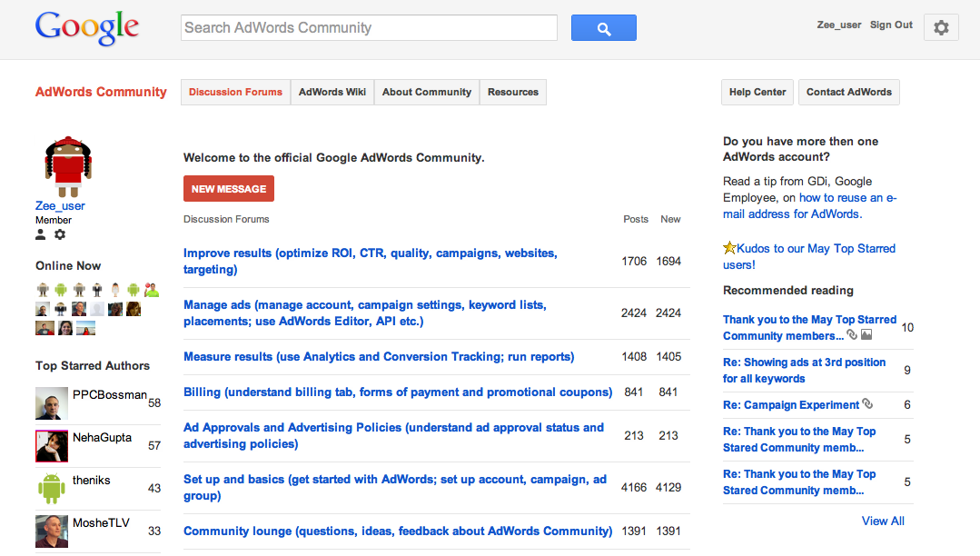The image size is (980, 556).
Task: Click the 'Online Now' heading
Action: coord(68,266)
